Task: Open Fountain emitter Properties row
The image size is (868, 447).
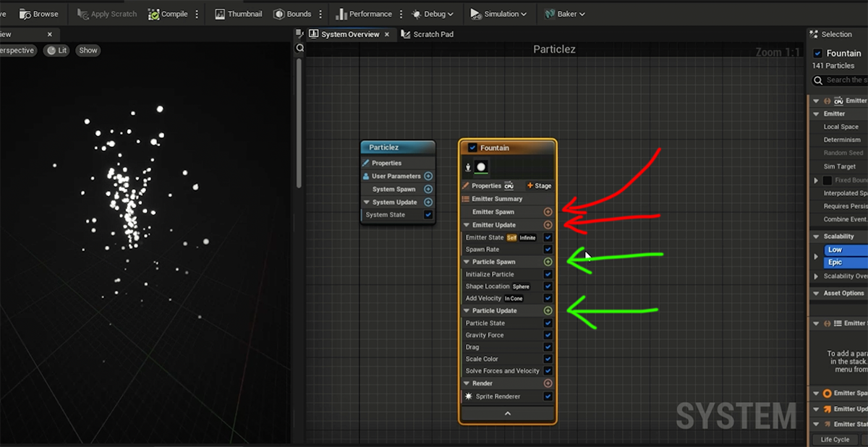Action: click(487, 186)
